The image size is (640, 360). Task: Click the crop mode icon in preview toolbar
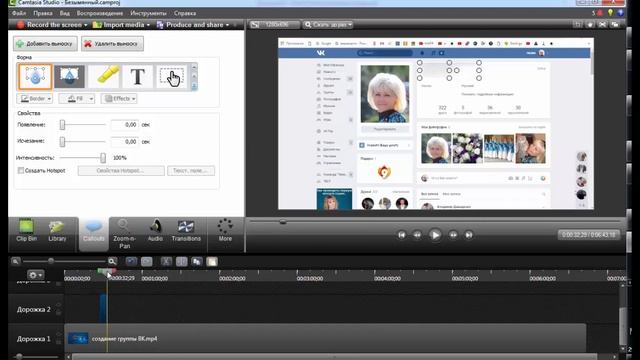[x=578, y=25]
